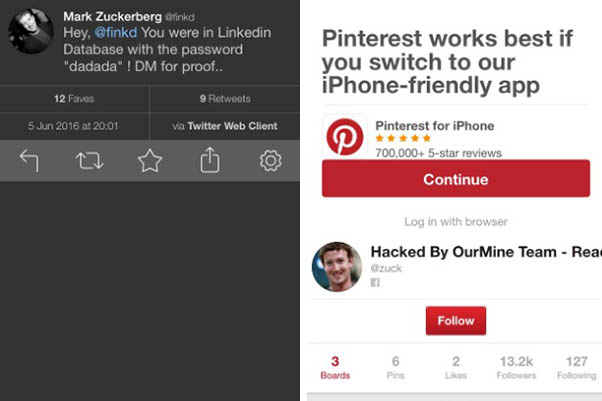Screen dimensions: 602x401
Task: Click the @finkd mention link
Action: point(115,33)
